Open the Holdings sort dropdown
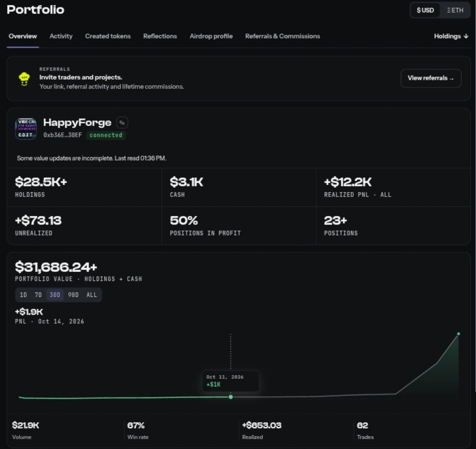This screenshot has height=449, width=476. pyautogui.click(x=451, y=36)
